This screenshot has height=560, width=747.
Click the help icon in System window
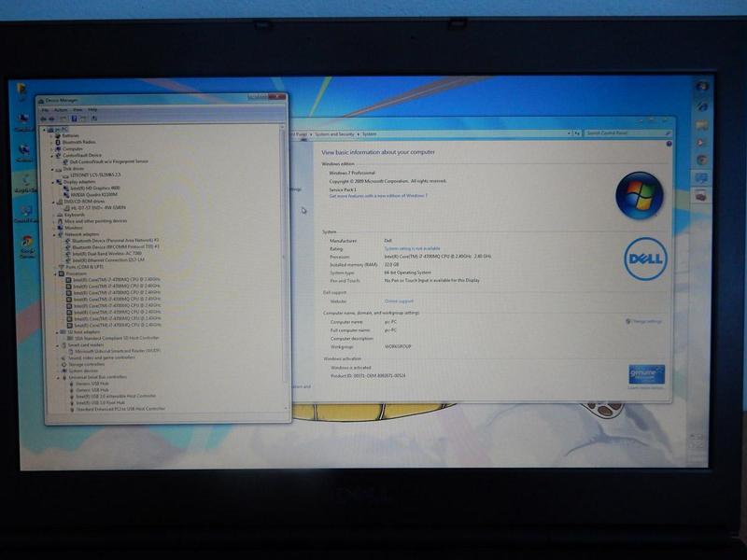click(x=669, y=145)
